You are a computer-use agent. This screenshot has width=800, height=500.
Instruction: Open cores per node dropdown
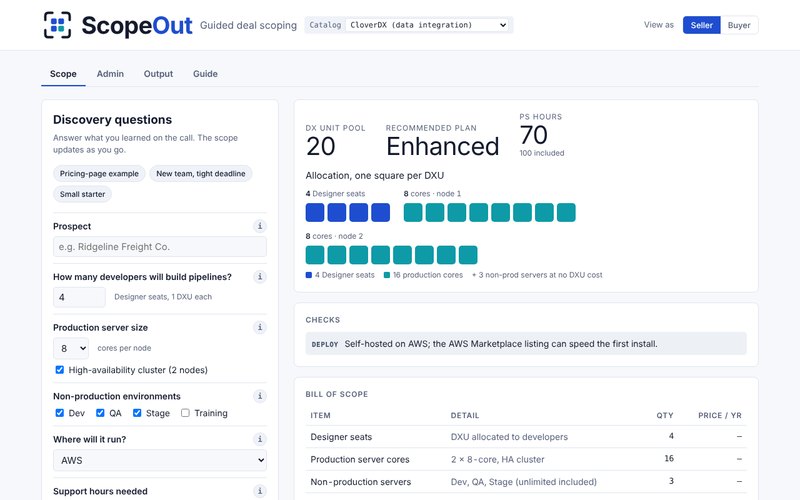[71, 348]
